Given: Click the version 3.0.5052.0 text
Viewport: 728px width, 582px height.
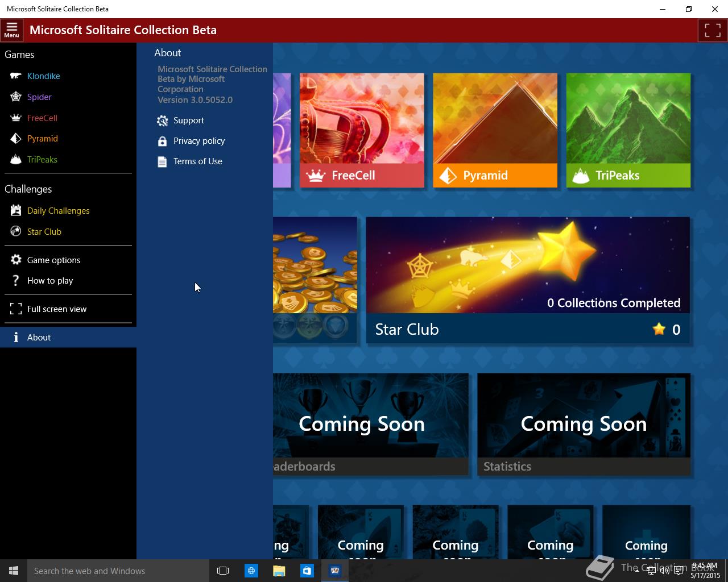Looking at the screenshot, I should point(195,99).
